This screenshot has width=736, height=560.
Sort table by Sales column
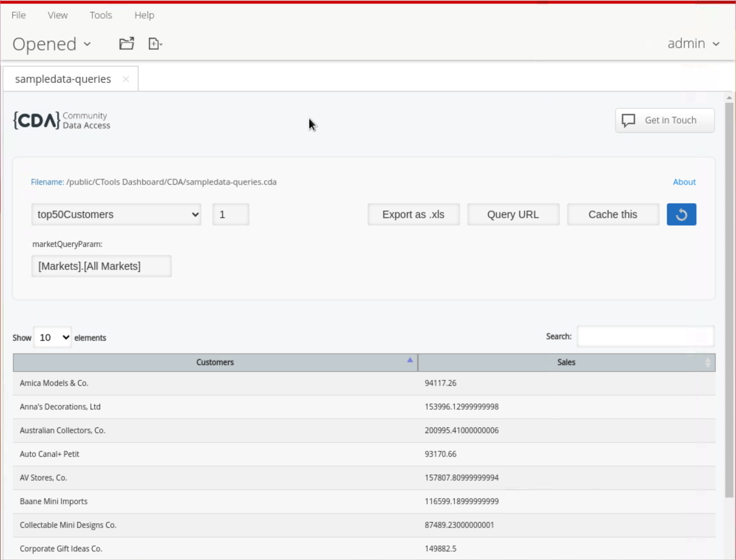pyautogui.click(x=566, y=362)
